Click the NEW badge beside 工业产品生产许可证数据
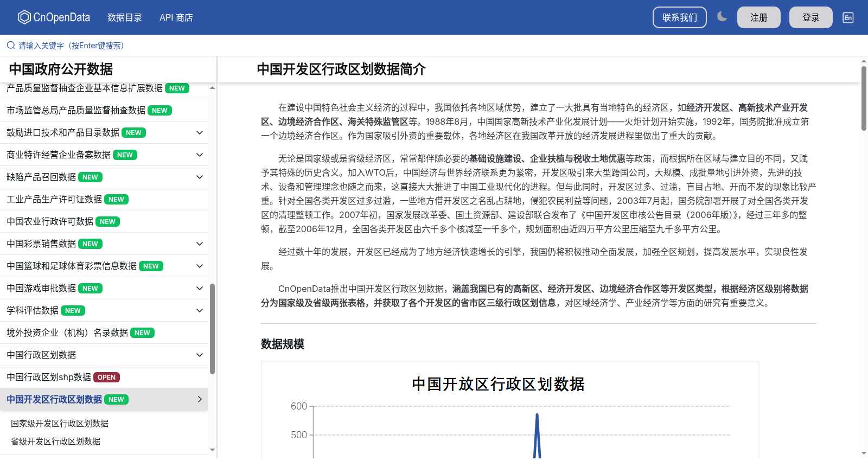Screen dimensions: 868x467 click(116, 200)
